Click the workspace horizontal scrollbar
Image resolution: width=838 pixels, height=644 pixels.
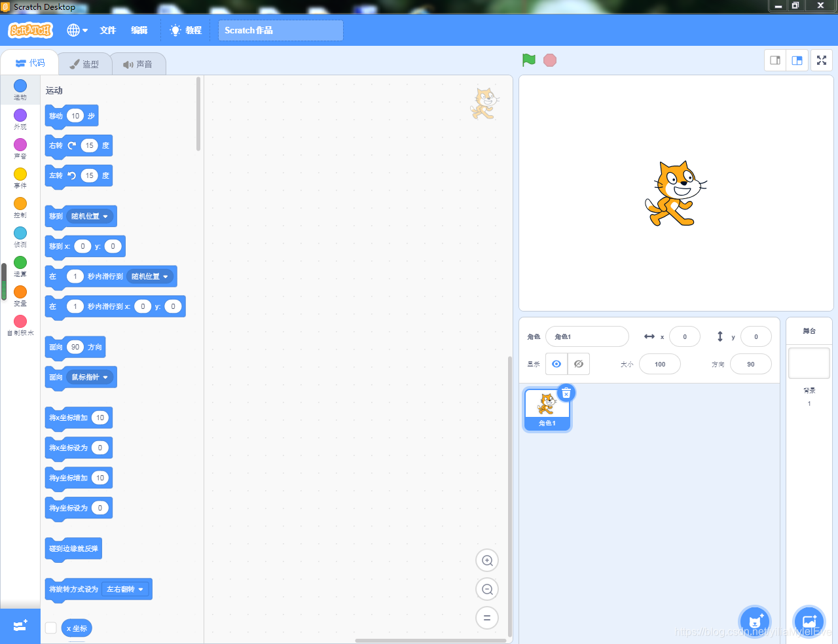pyautogui.click(x=431, y=641)
